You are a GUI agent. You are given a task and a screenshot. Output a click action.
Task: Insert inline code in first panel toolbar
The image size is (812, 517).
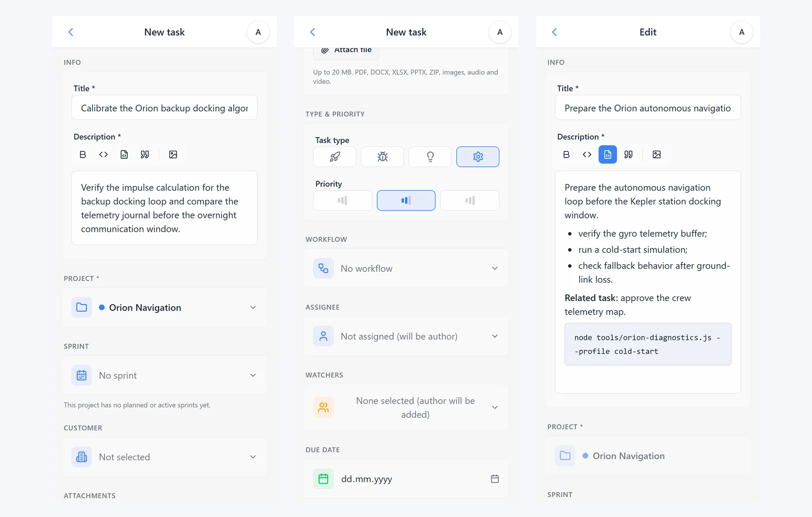tap(103, 155)
